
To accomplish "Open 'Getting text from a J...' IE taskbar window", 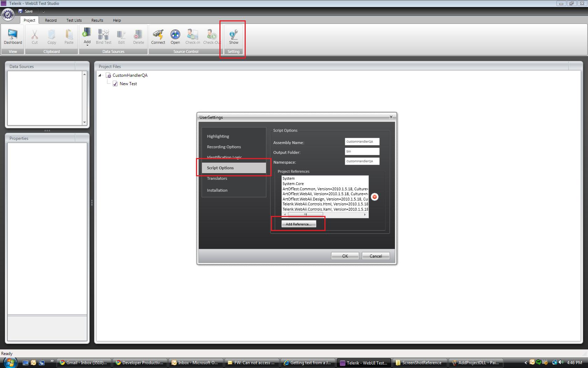I will coord(308,363).
